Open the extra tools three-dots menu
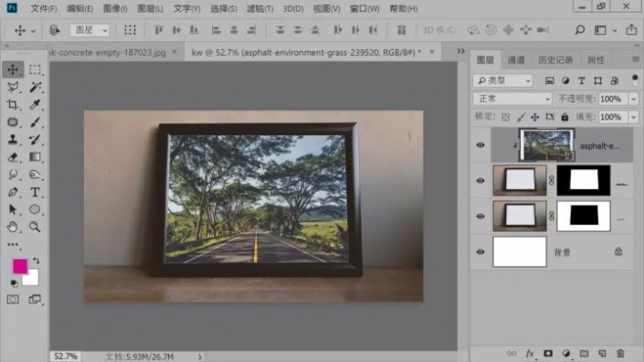644x362 pixels. 13,244
